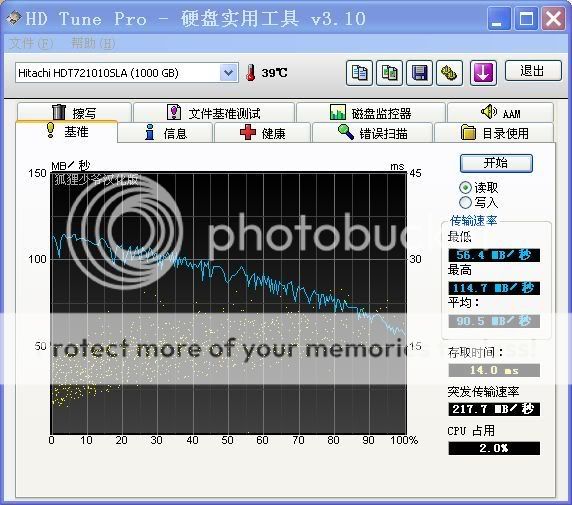The height and width of the screenshot is (505, 572).
Task: Expand the Hitachi drive selection dropdown arrow
Action: pyautogui.click(x=228, y=73)
